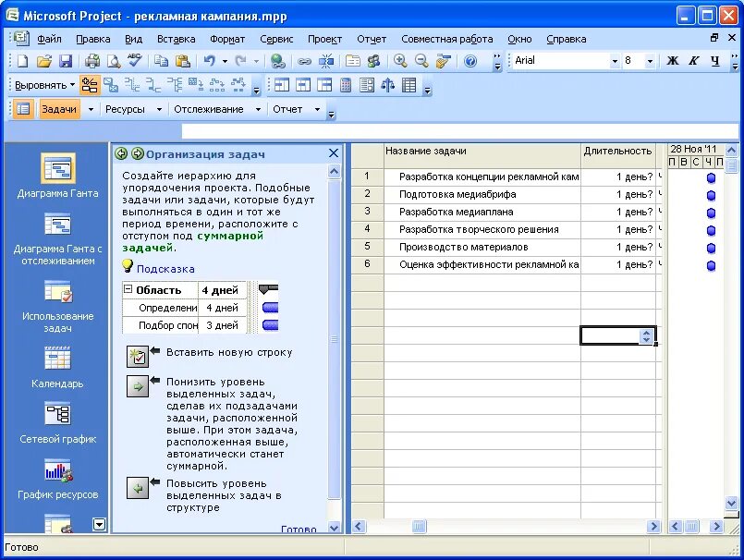Screen dimensions: 744x560
Task: Link selected tasks with chain icon
Action: click(x=304, y=61)
